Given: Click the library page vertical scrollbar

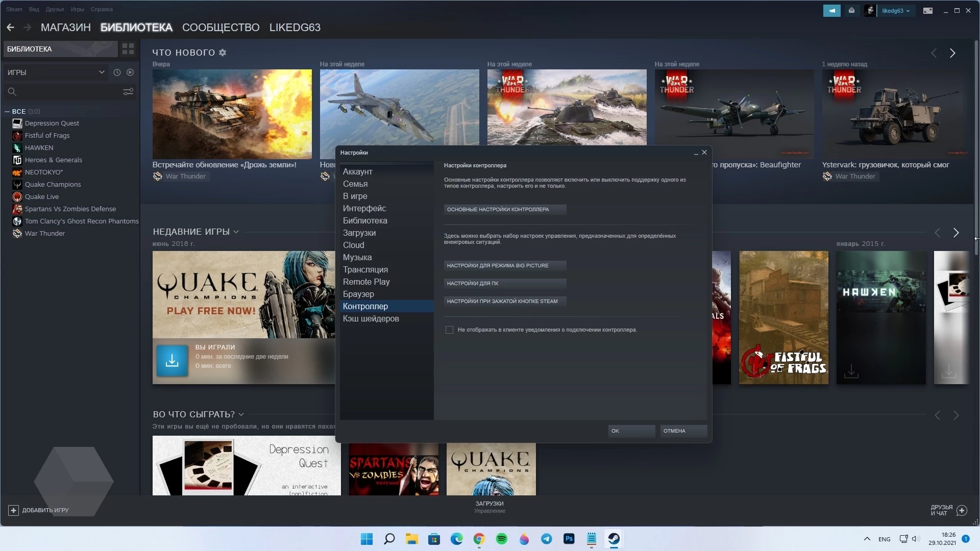Looking at the screenshot, I should pyautogui.click(x=976, y=148).
